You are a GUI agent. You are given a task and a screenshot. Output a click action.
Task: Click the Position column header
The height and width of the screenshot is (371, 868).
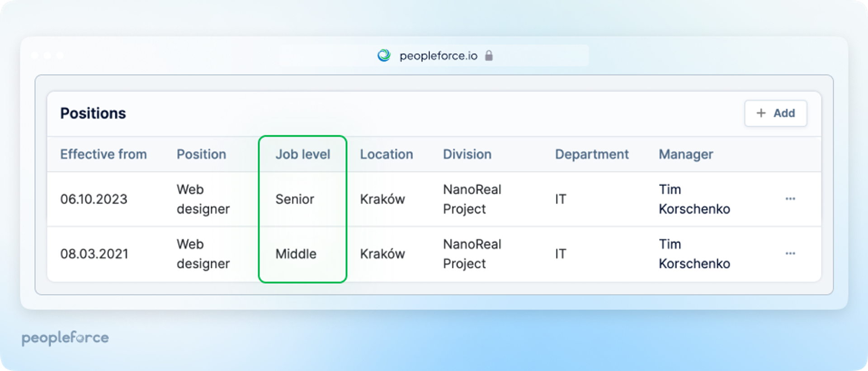coord(201,154)
